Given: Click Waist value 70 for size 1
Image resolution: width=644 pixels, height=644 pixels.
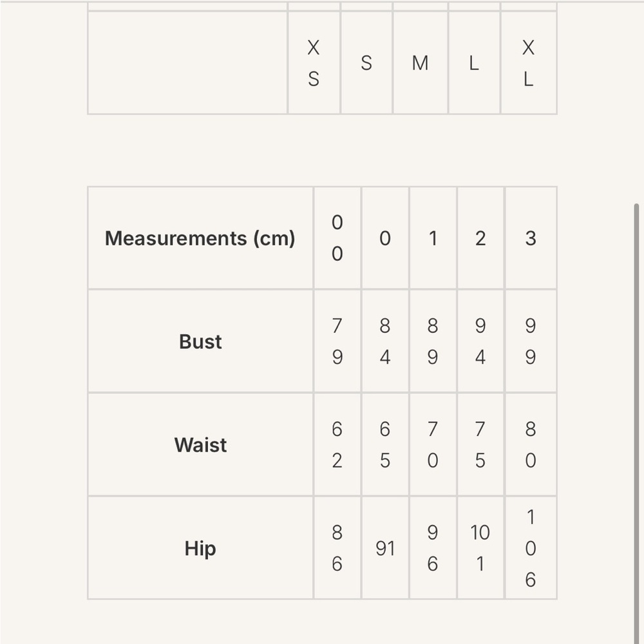Looking at the screenshot, I should pyautogui.click(x=433, y=445).
